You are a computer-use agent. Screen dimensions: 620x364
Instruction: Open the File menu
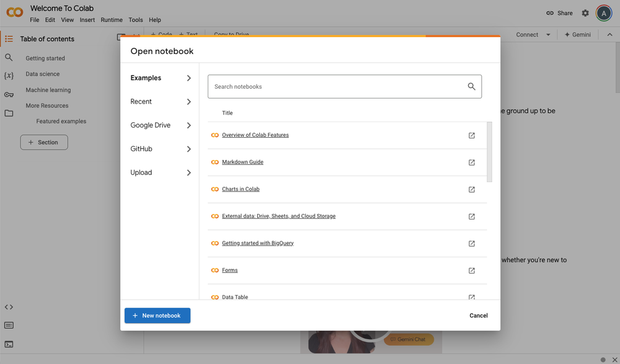[x=34, y=20]
